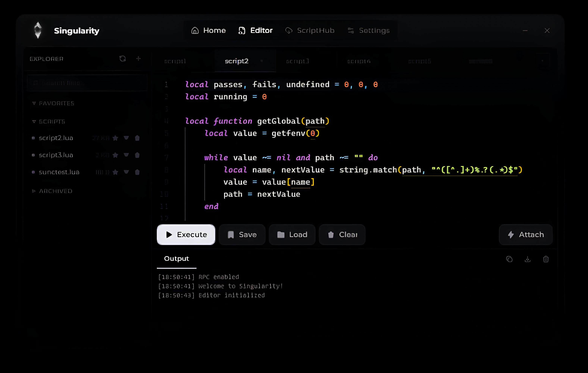The height and width of the screenshot is (373, 588).
Task: Switch to the script5 editor tab
Action: tap(420, 61)
